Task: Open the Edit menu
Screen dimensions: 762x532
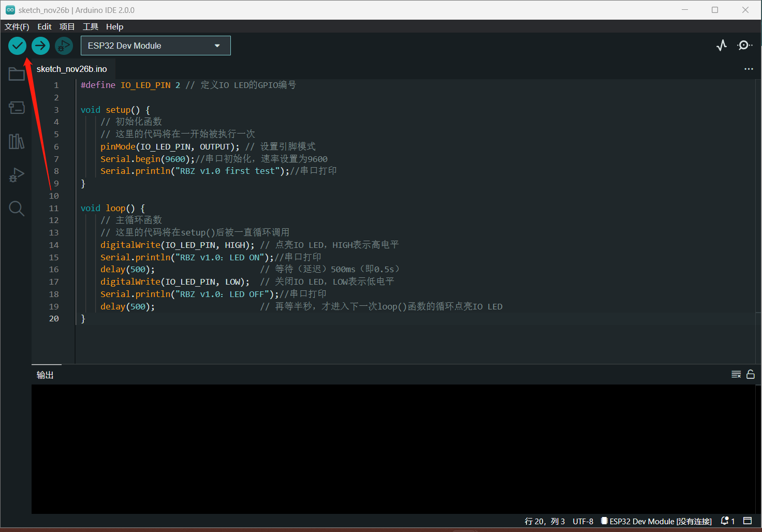Action: [x=45, y=26]
